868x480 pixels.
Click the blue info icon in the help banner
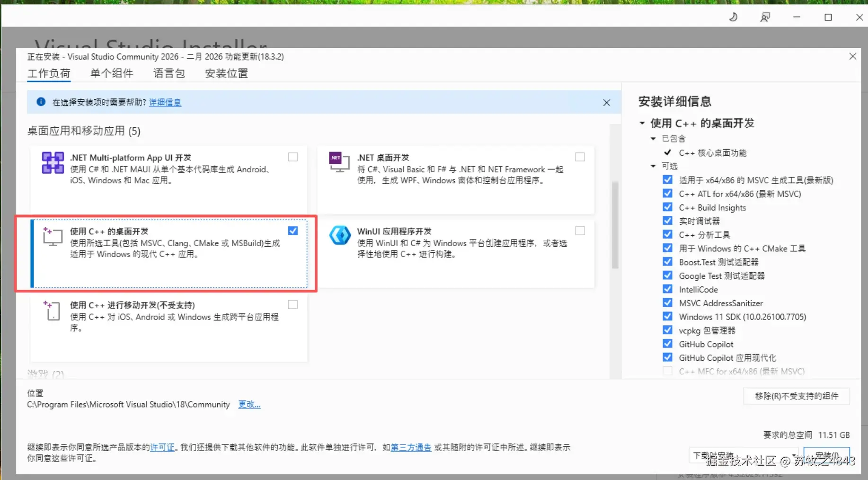[41, 102]
